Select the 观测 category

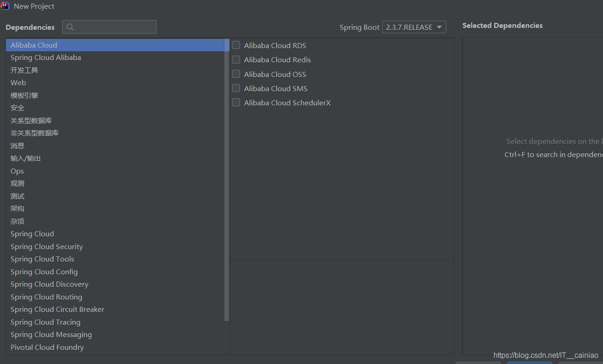tap(115, 184)
